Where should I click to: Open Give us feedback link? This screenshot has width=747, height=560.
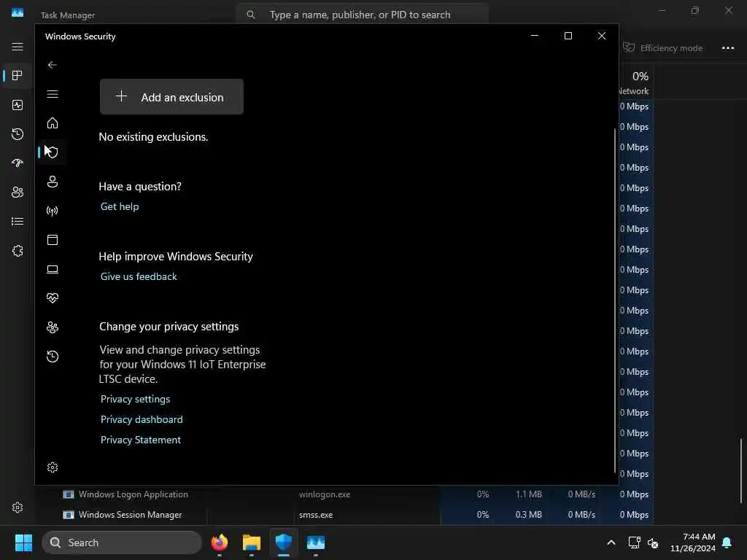[x=139, y=276]
